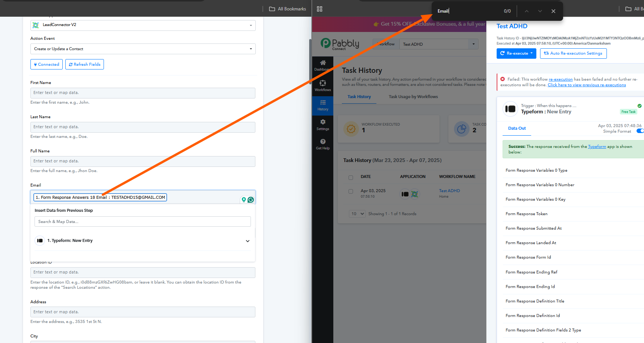This screenshot has width=644, height=343.
Task: Click the Refresh Fields button
Action: (85, 64)
